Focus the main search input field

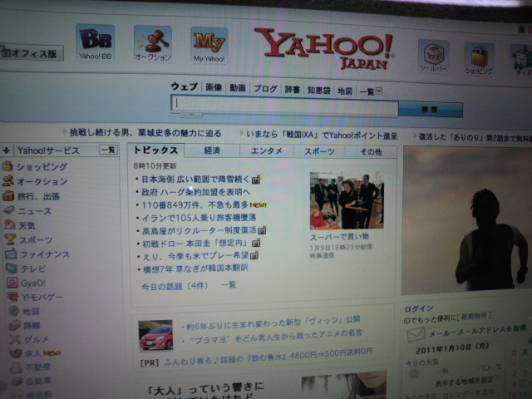click(x=284, y=106)
